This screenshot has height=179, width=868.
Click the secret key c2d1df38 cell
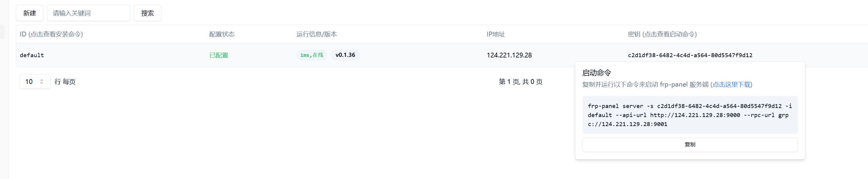pyautogui.click(x=690, y=55)
